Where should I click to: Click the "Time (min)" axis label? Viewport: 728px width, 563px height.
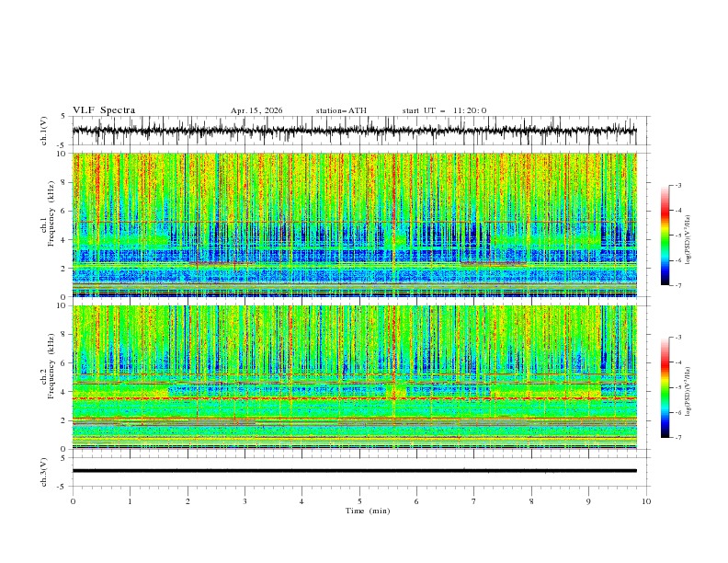click(368, 511)
